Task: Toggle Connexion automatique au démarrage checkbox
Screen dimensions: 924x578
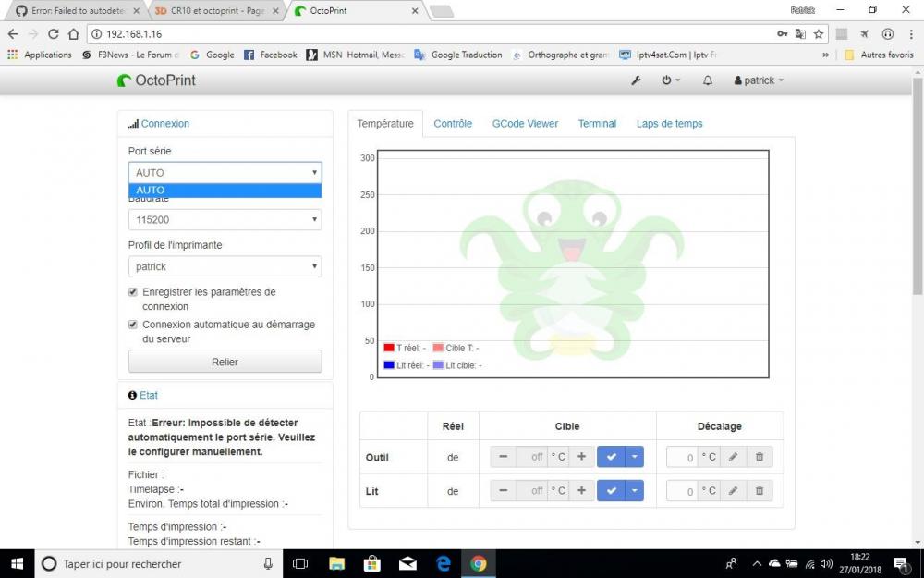Action: (132, 325)
